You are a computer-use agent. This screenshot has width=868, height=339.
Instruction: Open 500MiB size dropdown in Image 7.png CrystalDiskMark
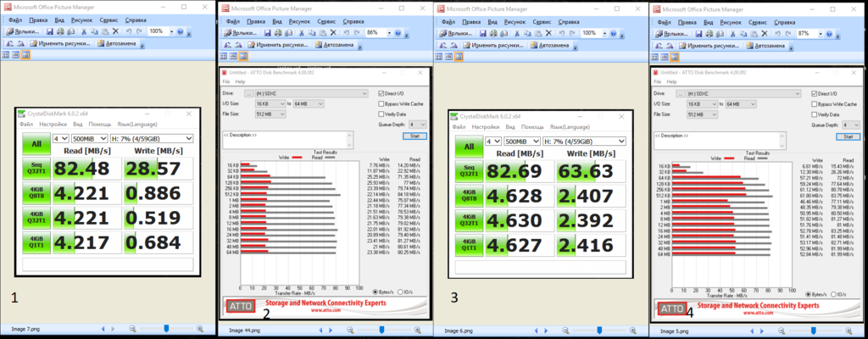coord(89,138)
